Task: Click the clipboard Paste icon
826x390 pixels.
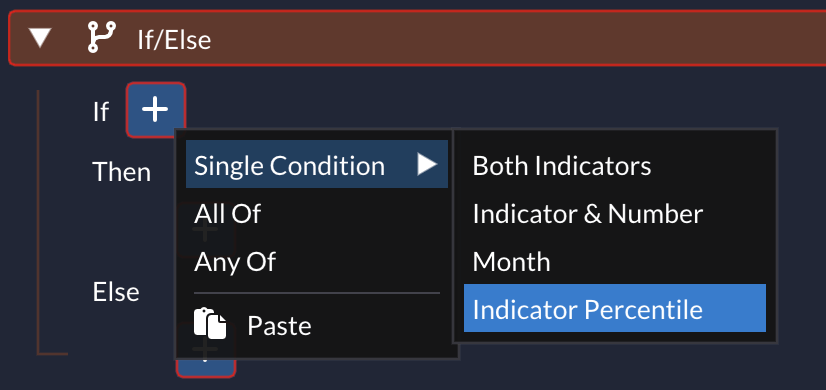Action: tap(210, 324)
